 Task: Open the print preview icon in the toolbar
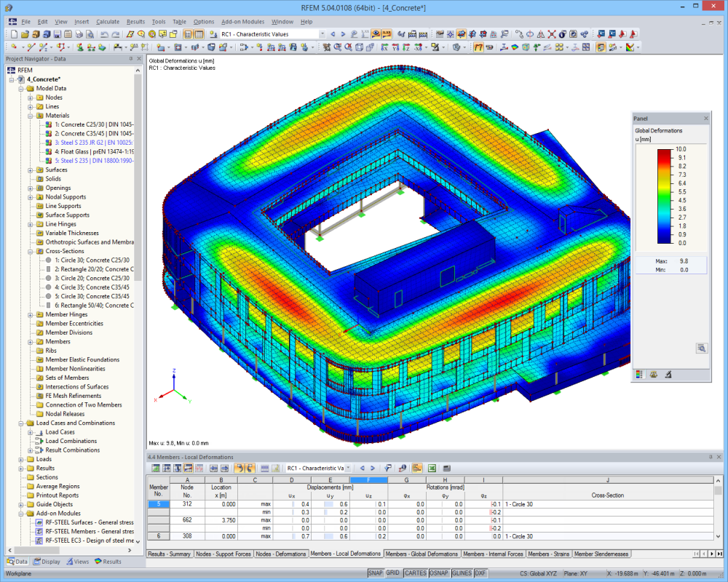[x=89, y=33]
